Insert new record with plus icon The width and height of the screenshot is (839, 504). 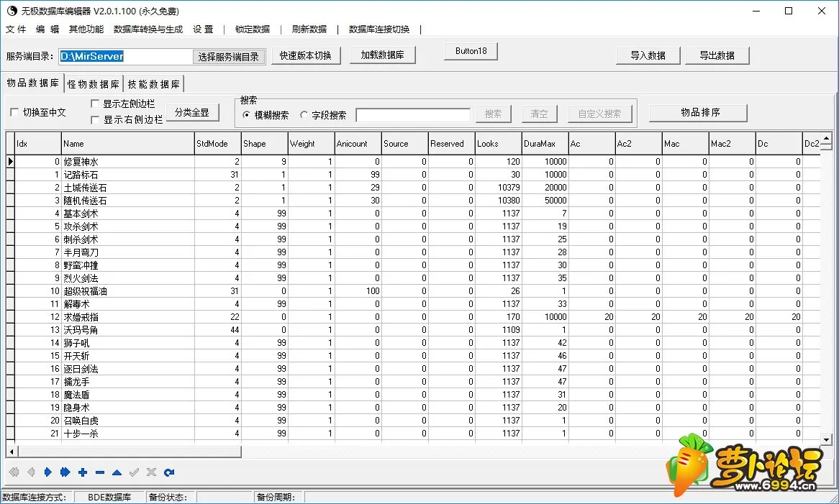83,472
